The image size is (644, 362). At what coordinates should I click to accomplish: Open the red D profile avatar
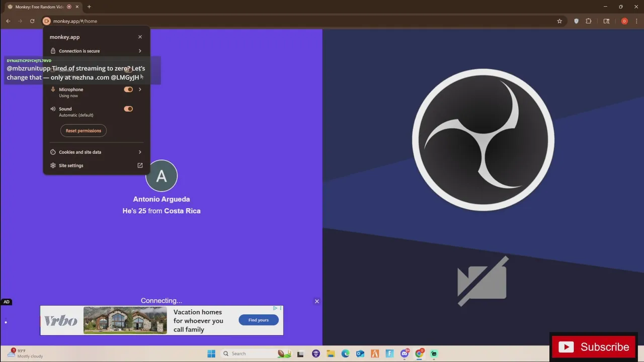(624, 21)
